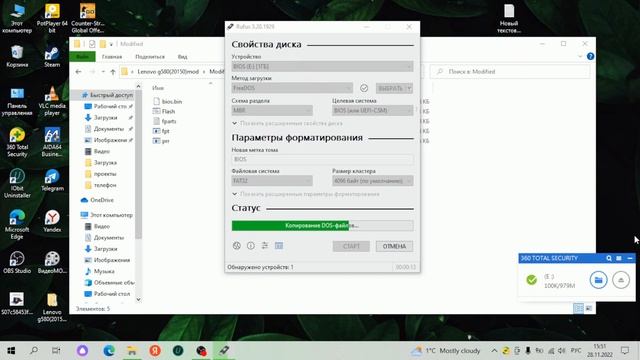The height and width of the screenshot is (360, 640).
Task: Click search icon in 360 Total Security popup
Action: (609, 258)
